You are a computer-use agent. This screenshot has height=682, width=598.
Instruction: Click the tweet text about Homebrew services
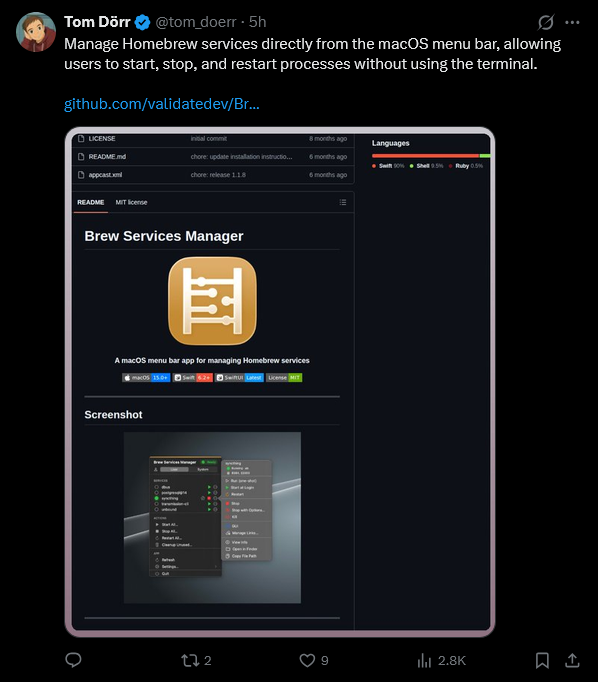(x=313, y=54)
